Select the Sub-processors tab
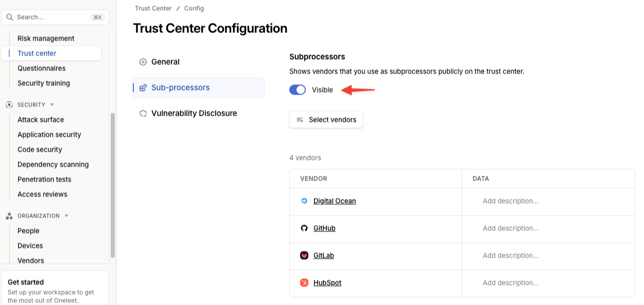The image size is (644, 305). 199,87
